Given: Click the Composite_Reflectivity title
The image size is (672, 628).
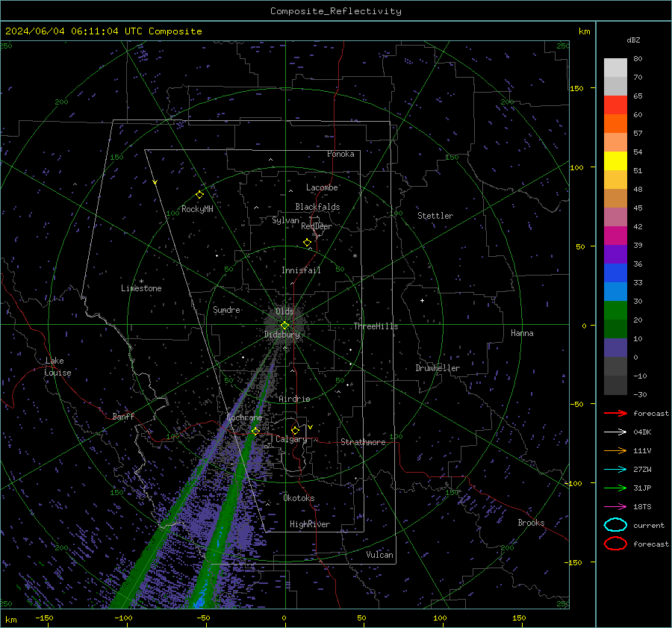Looking at the screenshot, I should [x=336, y=11].
